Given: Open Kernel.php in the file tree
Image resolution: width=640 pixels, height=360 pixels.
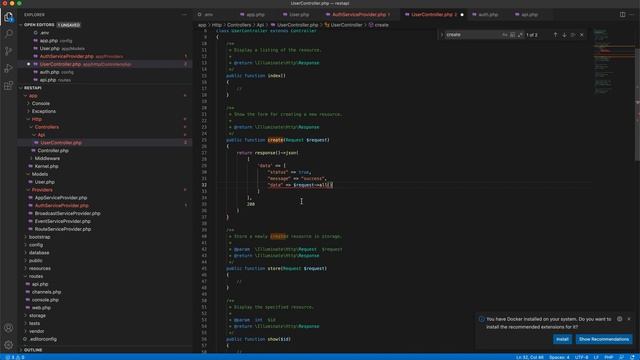Looking at the screenshot, I should pyautogui.click(x=46, y=166).
